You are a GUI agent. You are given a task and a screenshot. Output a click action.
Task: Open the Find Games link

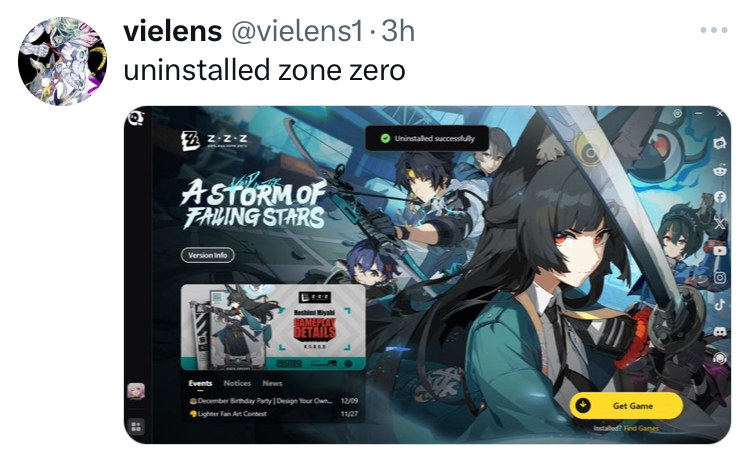641,428
